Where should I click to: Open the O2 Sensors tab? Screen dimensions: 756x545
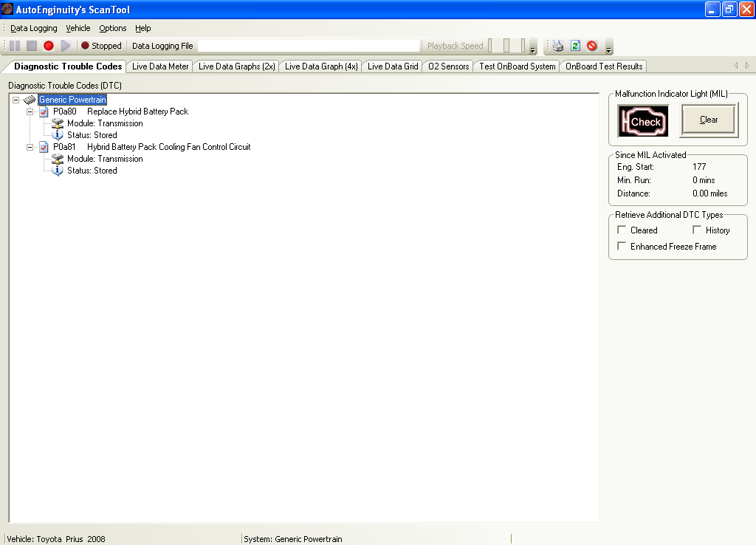[x=449, y=66]
